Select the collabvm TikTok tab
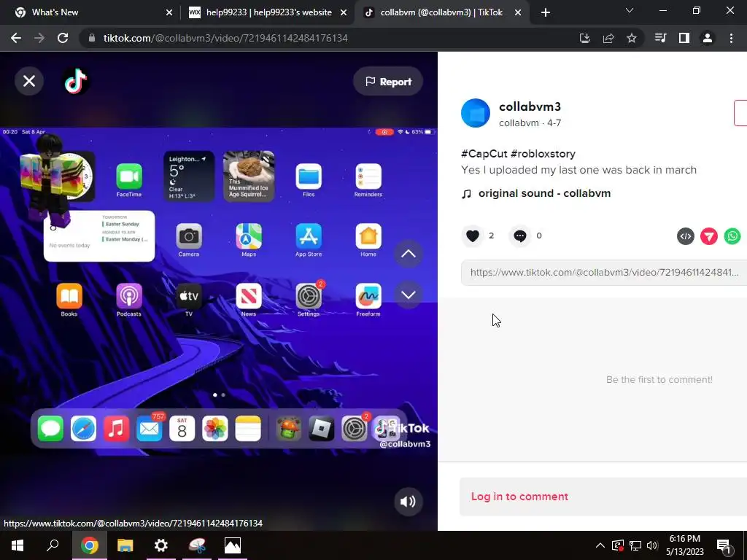Screen dimensions: 747x560 pos(441,12)
